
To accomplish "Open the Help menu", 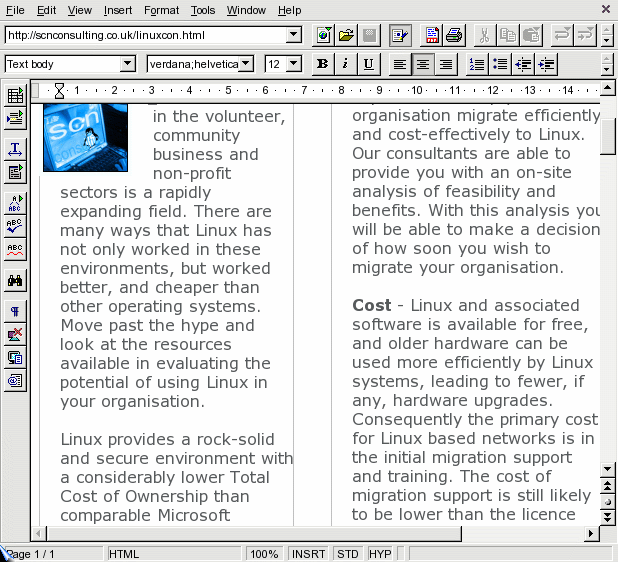I will (289, 10).
